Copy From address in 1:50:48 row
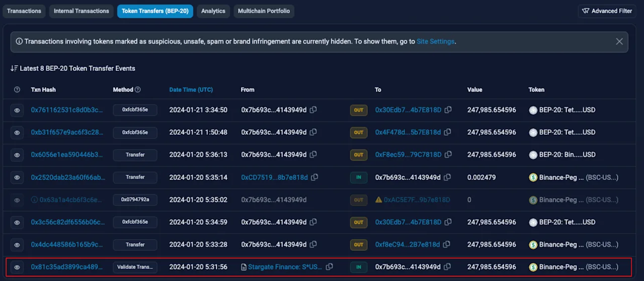This screenshot has height=281, width=644. [313, 132]
